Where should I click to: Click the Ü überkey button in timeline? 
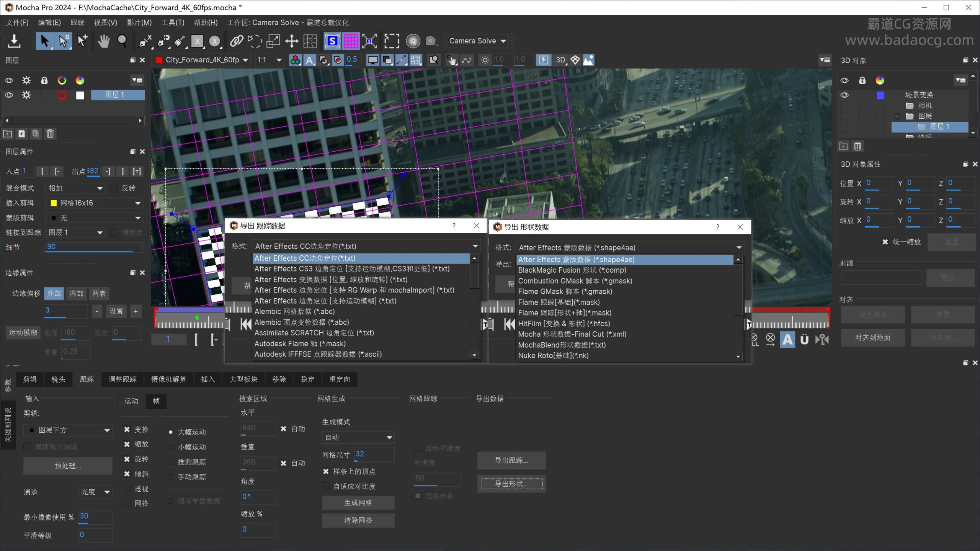click(x=804, y=340)
